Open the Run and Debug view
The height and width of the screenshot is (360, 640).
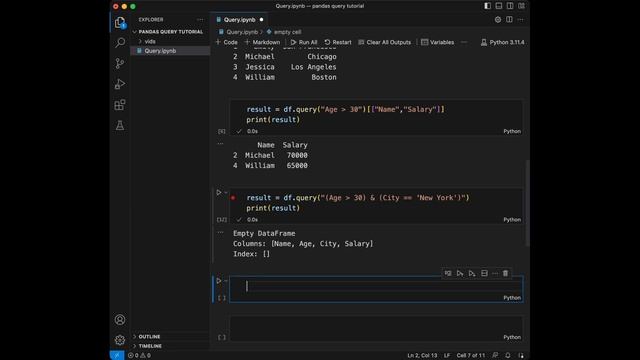coord(120,84)
